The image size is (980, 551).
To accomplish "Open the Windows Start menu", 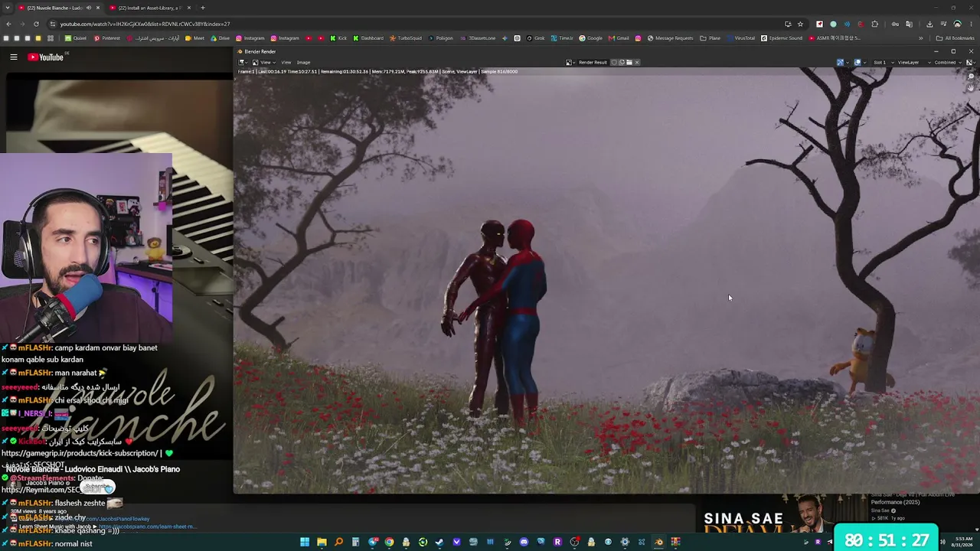I will pos(305,542).
